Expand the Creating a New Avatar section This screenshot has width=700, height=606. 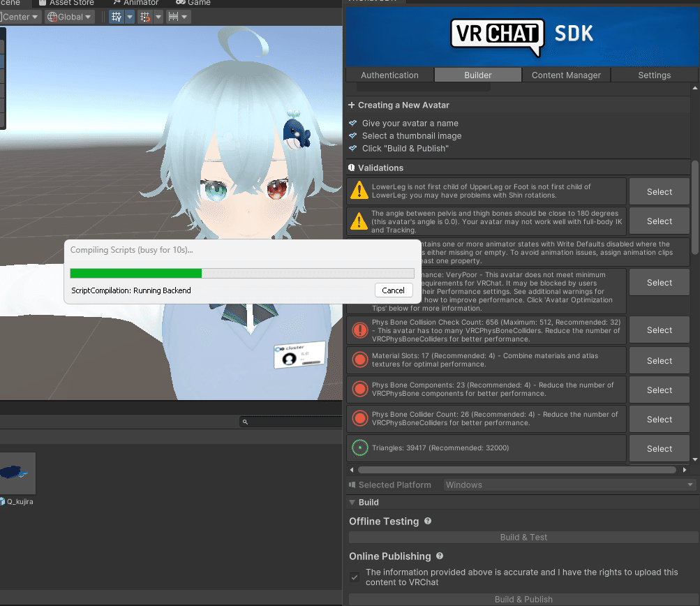[351, 105]
